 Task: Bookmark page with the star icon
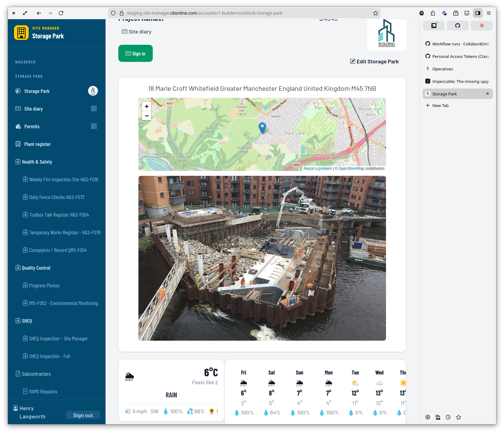[x=375, y=13]
